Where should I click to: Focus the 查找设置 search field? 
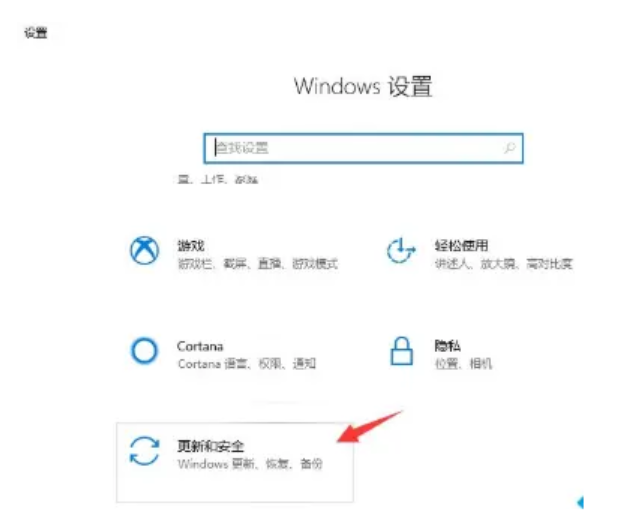click(x=363, y=148)
